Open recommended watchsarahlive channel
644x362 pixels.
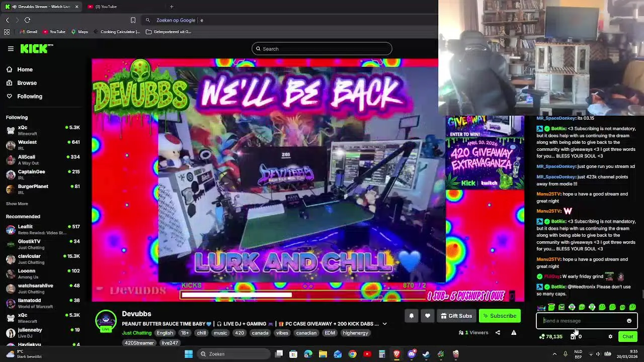(x=43, y=289)
